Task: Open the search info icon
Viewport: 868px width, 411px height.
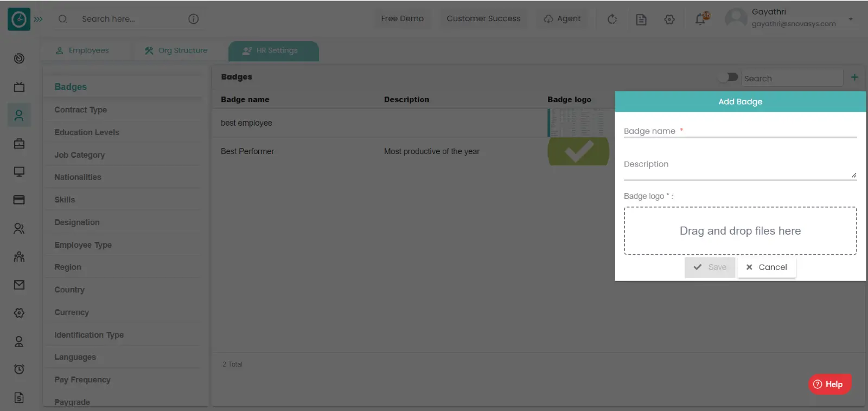Action: [x=193, y=19]
